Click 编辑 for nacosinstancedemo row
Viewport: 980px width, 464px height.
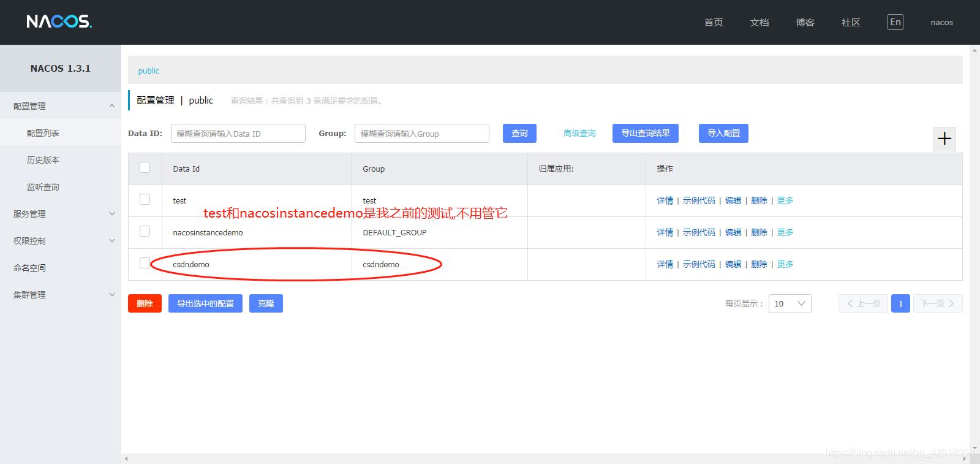(x=733, y=232)
